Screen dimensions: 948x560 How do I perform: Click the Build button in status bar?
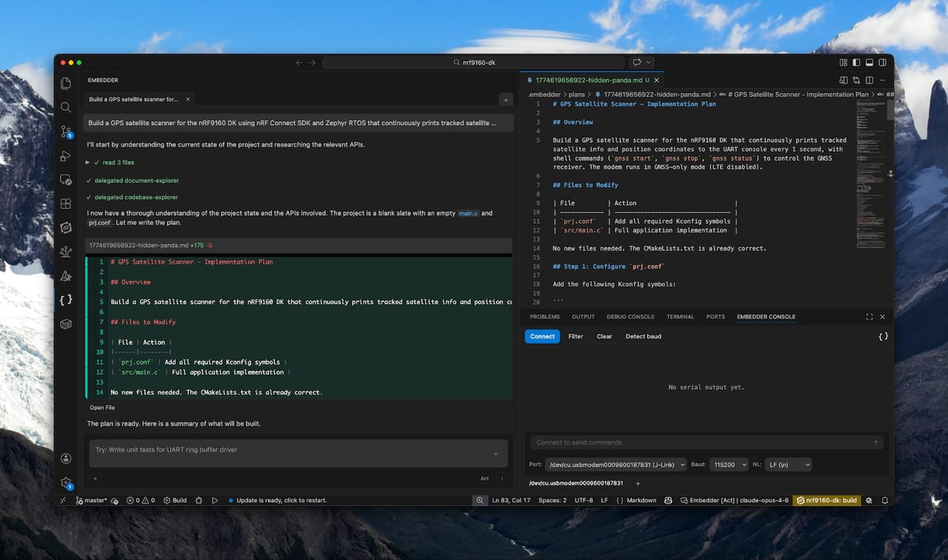(x=175, y=501)
